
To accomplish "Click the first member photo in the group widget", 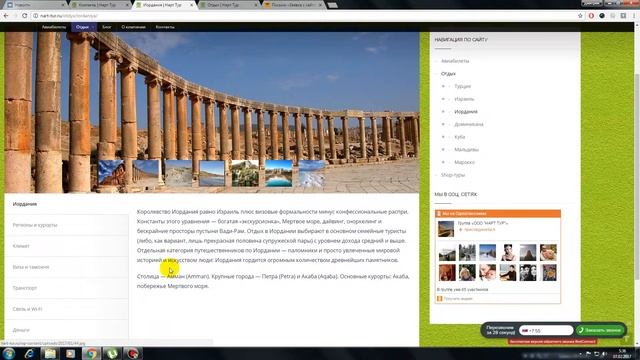I will point(447,253).
